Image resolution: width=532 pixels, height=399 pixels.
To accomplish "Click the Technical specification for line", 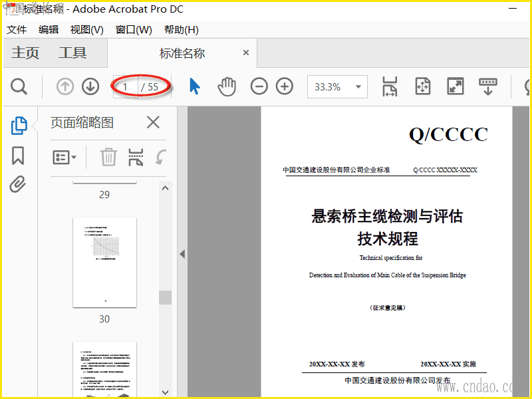I will (x=391, y=258).
